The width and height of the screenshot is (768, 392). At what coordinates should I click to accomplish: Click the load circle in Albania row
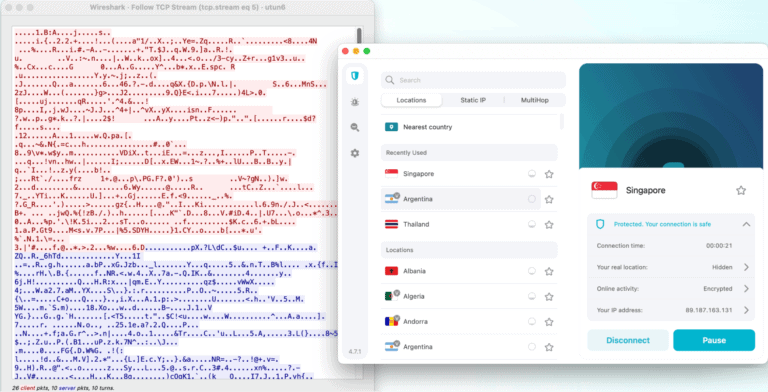(531, 270)
